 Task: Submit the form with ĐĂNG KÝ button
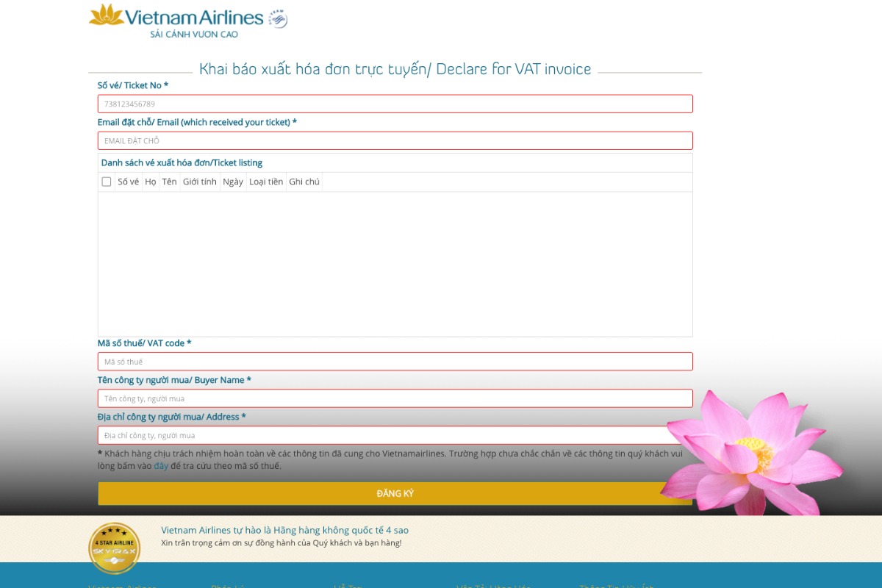coord(395,493)
